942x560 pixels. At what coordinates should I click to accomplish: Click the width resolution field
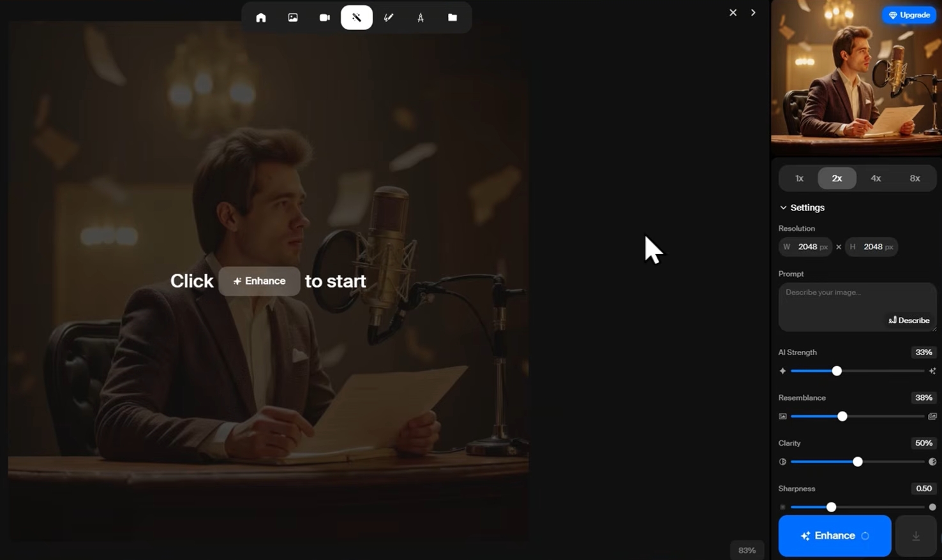[807, 247]
